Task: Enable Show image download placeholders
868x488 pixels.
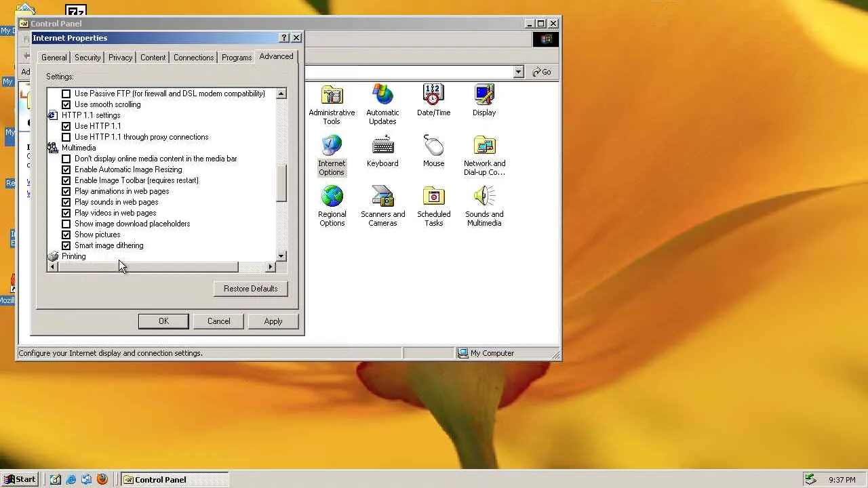Action: [66, 224]
